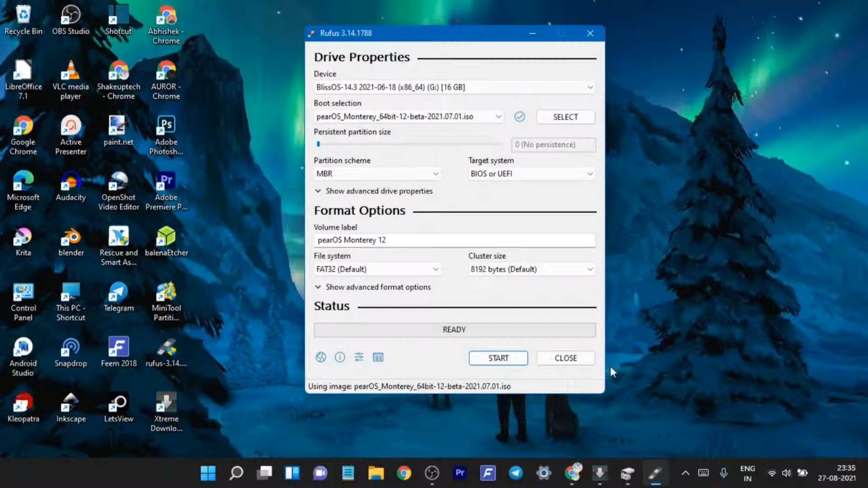Screen dimensions: 868x488
Task: Open the About Rufus info icon
Action: 340,357
